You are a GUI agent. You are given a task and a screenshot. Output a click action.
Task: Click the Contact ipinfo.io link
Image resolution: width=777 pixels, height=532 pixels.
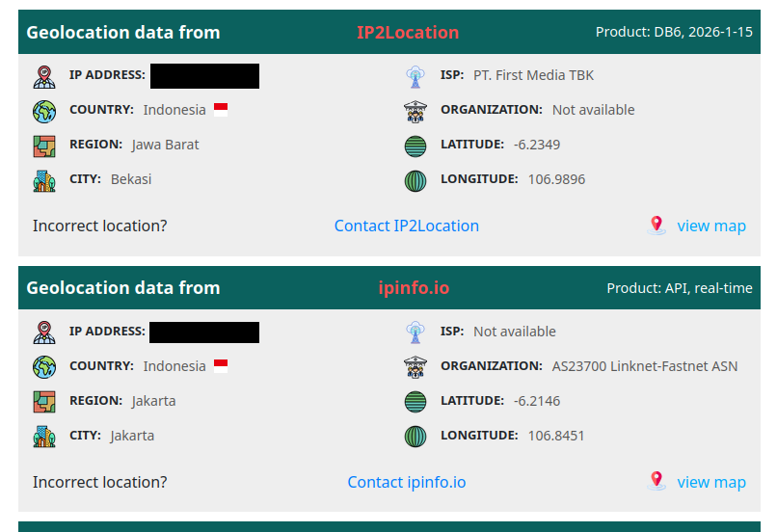tap(406, 482)
